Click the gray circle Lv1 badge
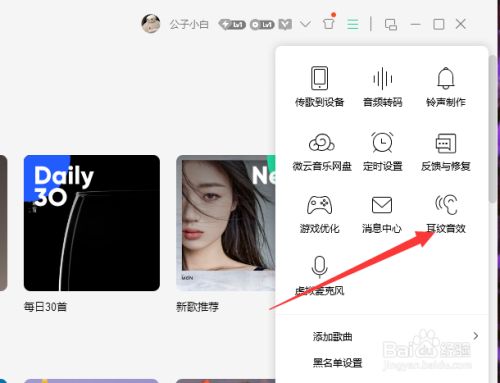 click(x=262, y=25)
